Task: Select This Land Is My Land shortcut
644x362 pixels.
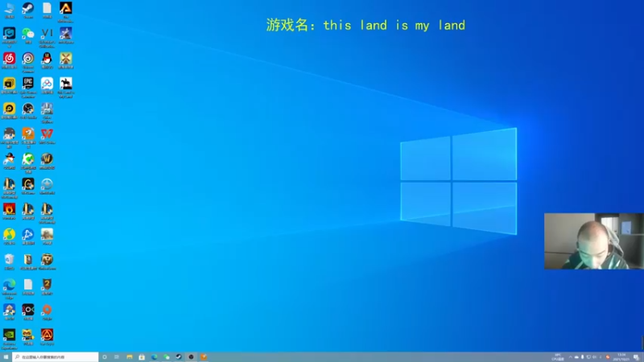Action: point(66,87)
